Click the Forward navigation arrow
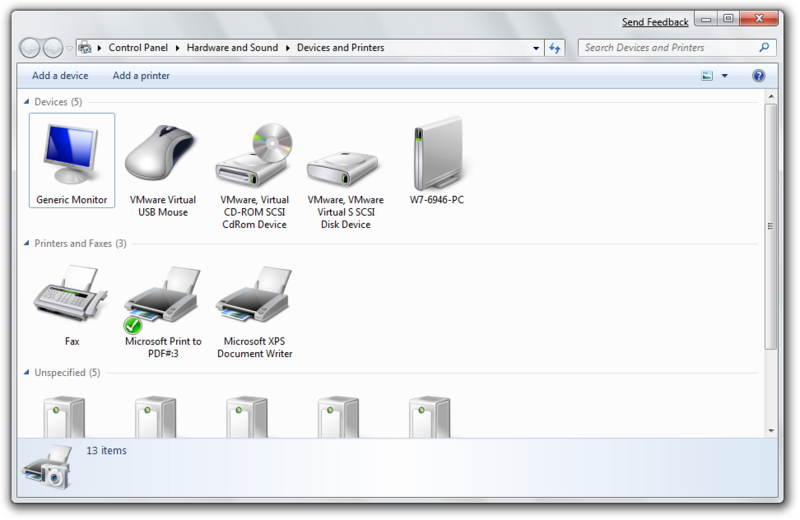This screenshot has height=520, width=800. (x=53, y=48)
